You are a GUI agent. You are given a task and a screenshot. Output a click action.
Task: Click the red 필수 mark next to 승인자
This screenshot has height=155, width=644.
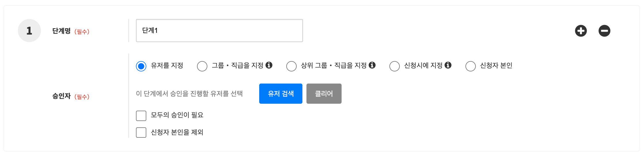click(x=82, y=97)
